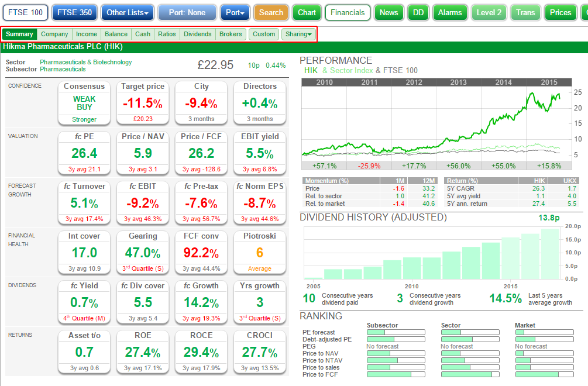The height and width of the screenshot is (386, 588).
Task: Click the Consensus WEAK BUY card
Action: point(84,103)
